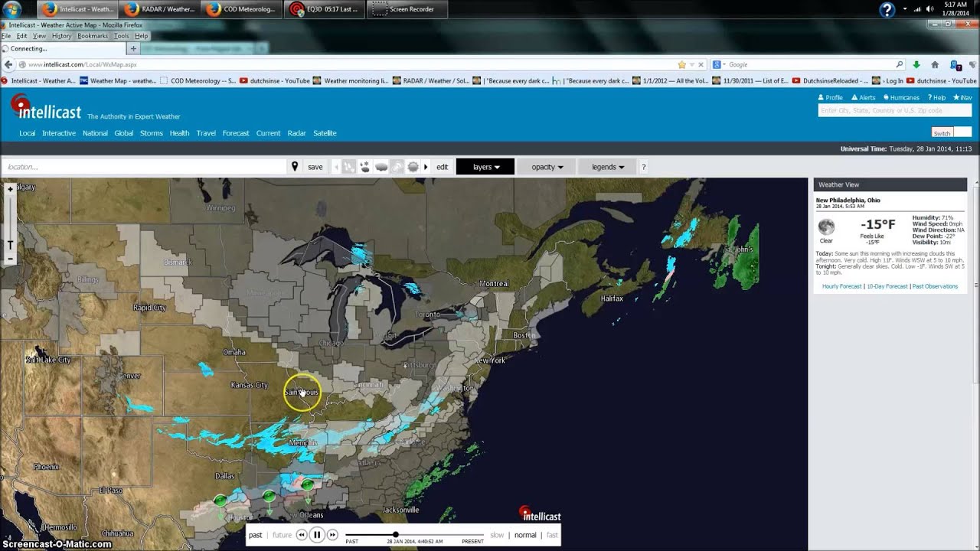Click the location pin icon beside save
Image resolution: width=980 pixels, height=551 pixels.
tap(295, 167)
